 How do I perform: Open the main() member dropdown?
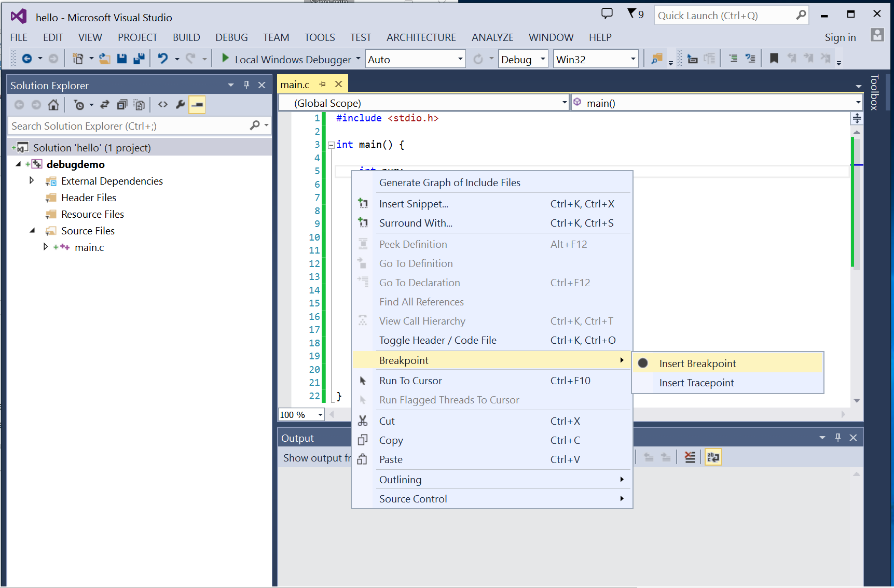coord(858,103)
